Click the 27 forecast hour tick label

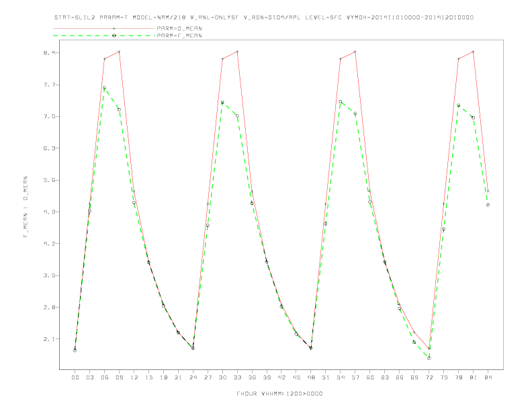click(x=208, y=377)
